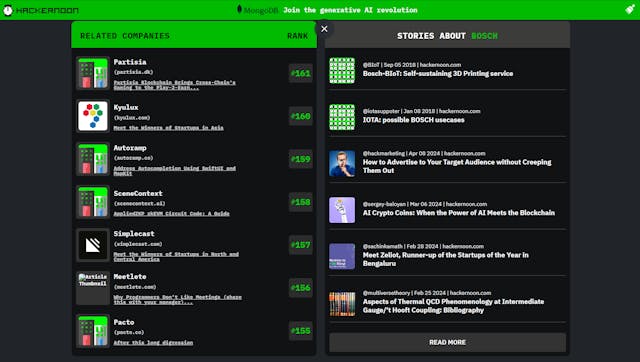Click the Meetlete article thumbnail
This screenshot has width=640, height=362.
coord(93,288)
